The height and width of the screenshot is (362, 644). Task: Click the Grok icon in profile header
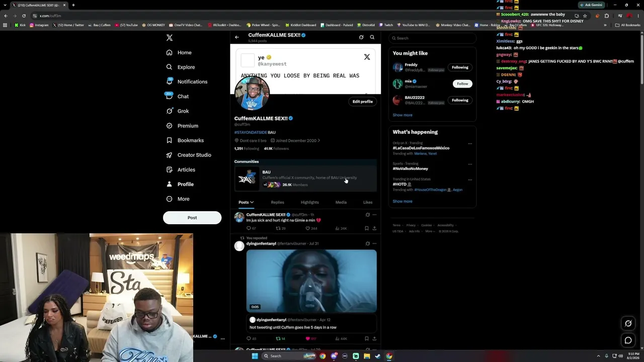pos(361,37)
